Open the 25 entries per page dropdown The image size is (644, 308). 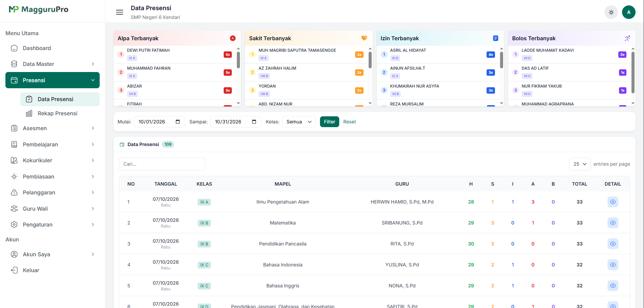(x=580, y=164)
